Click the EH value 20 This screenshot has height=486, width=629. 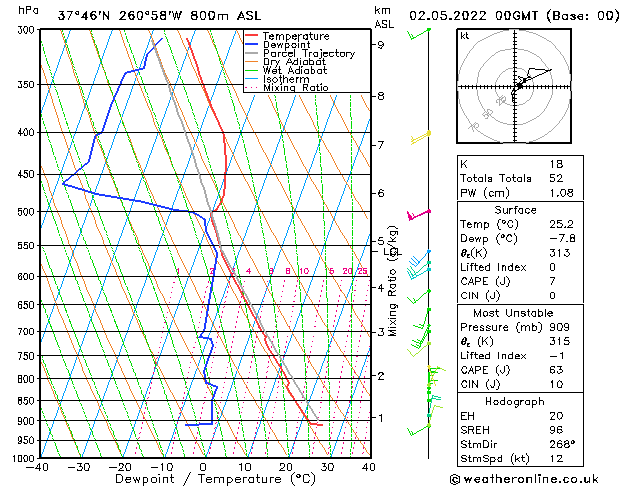pos(556,416)
